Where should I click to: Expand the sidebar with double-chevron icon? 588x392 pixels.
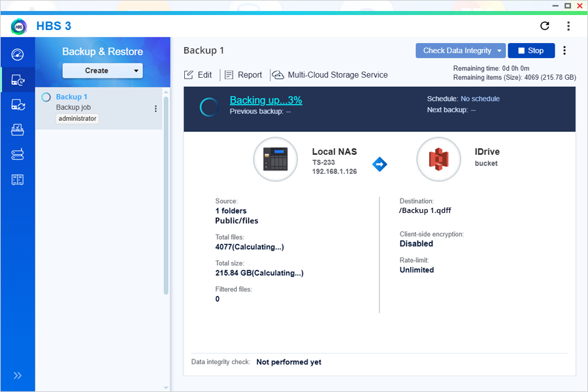coord(18,376)
